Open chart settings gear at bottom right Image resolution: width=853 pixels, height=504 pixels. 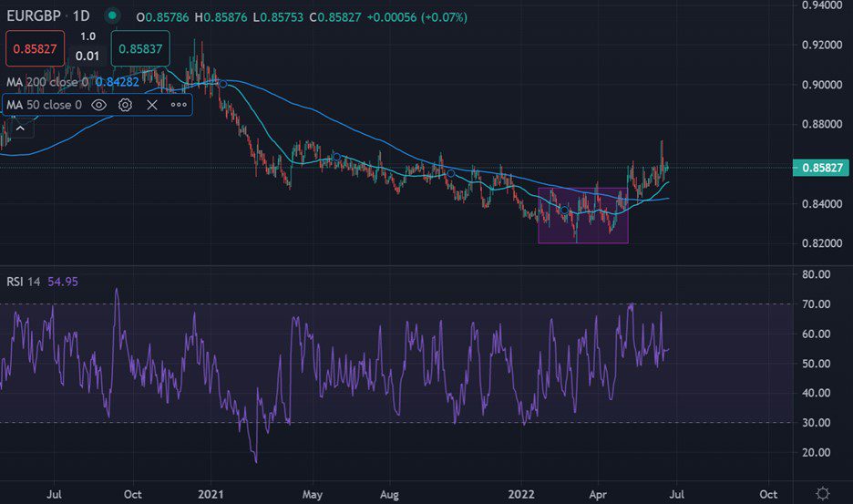pyautogui.click(x=823, y=494)
